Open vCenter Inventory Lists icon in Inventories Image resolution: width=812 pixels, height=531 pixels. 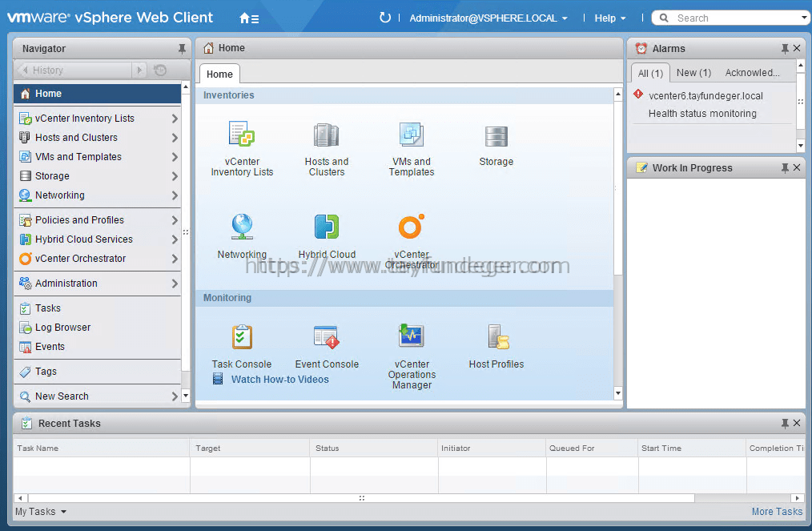[x=242, y=135]
